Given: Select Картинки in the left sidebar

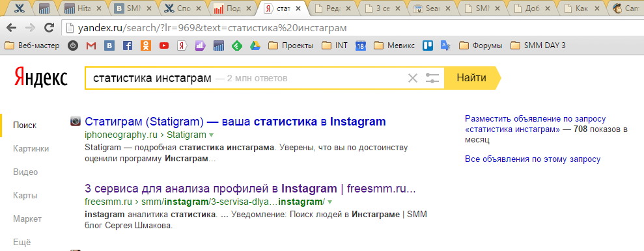Looking at the screenshot, I should (x=31, y=148).
